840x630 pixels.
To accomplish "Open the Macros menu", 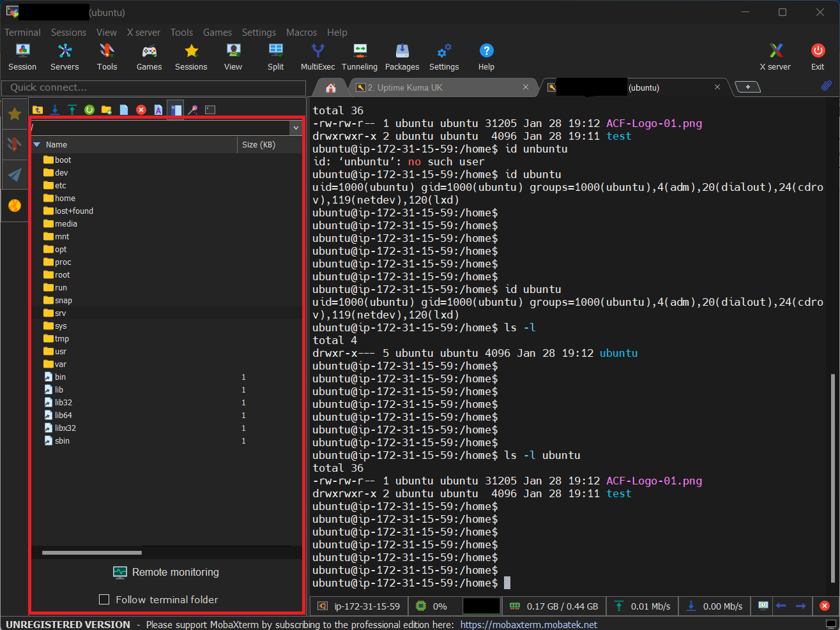I will [x=301, y=32].
